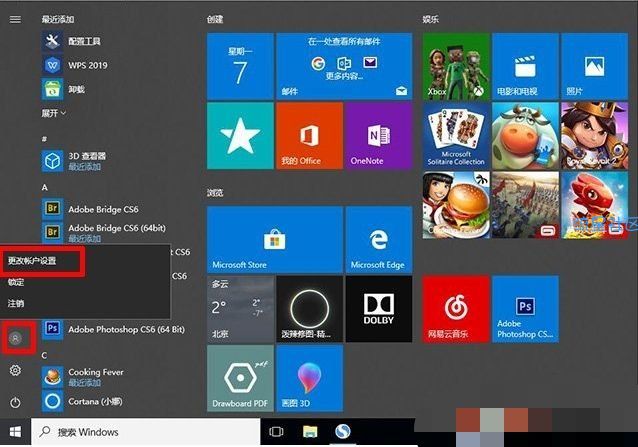The height and width of the screenshot is (447, 638).
Task: Launch Adobe Photoshop CS6 (64 Bit) from list
Action: (126, 329)
